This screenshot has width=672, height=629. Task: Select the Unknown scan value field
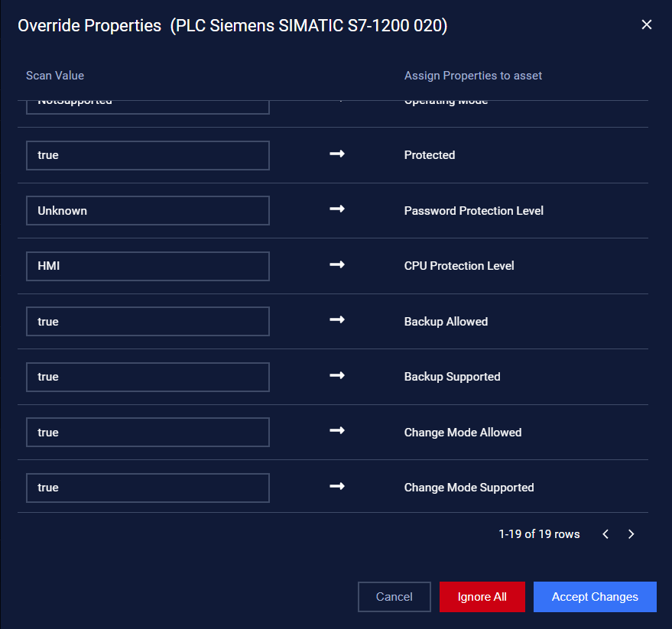[148, 211]
